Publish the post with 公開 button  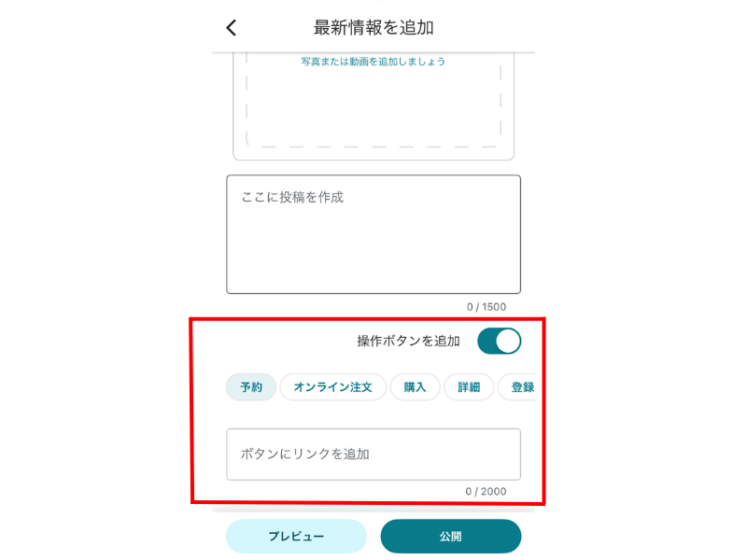(x=451, y=536)
